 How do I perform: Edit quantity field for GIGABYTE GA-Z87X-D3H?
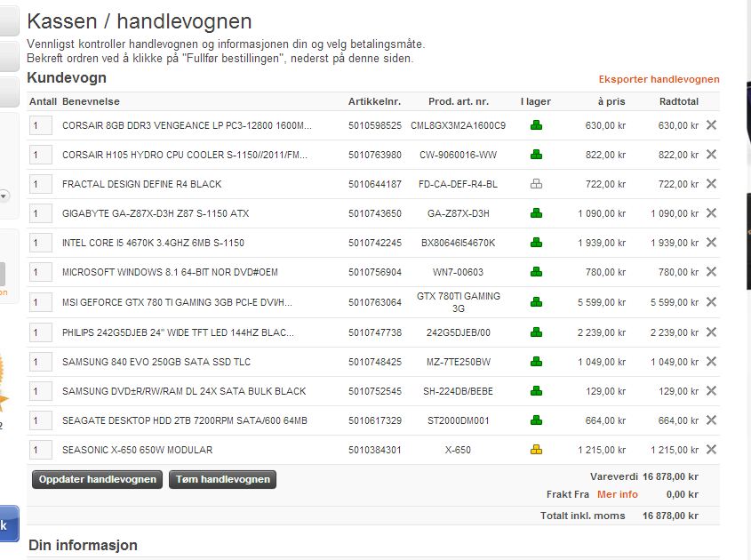[41, 213]
